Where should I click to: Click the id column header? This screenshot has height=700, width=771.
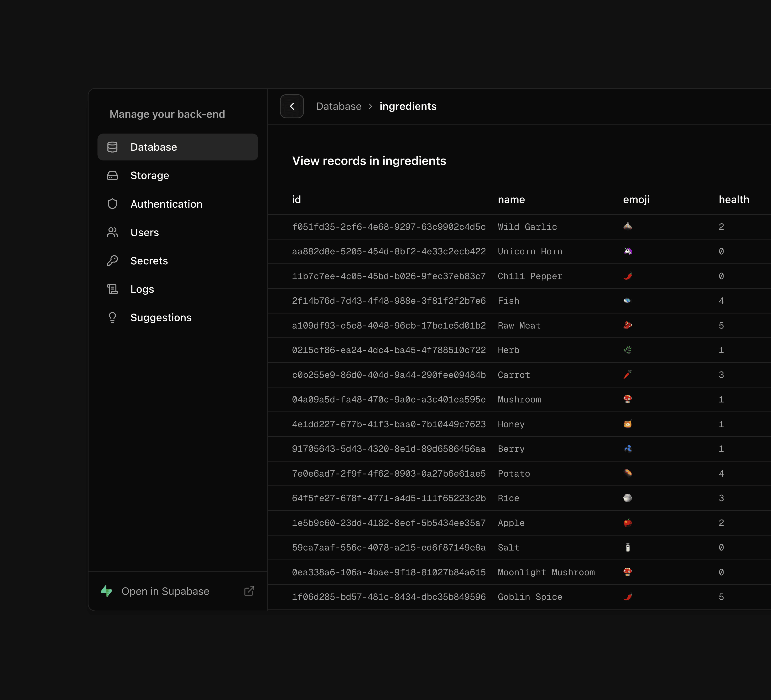(x=296, y=200)
